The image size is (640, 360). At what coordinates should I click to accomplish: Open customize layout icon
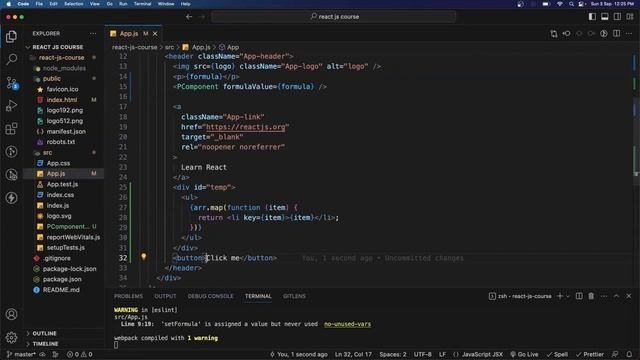(x=630, y=17)
